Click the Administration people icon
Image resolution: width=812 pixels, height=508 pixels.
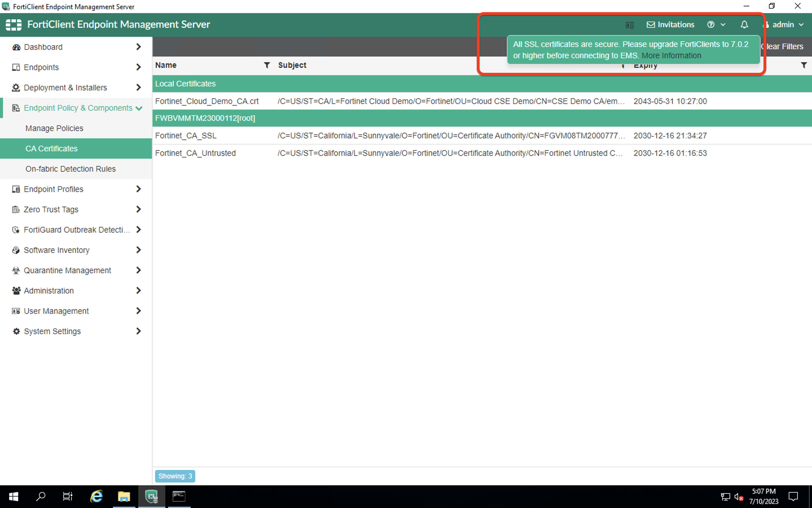16,291
